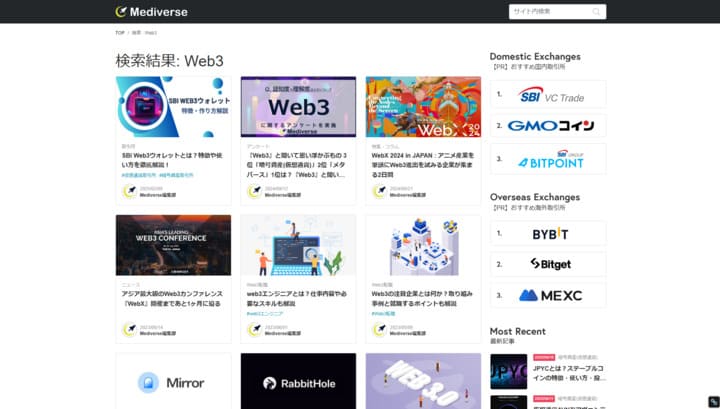Open the BITPOINT exchange banner
Image resolution: width=720 pixels, height=409 pixels.
pos(549,158)
